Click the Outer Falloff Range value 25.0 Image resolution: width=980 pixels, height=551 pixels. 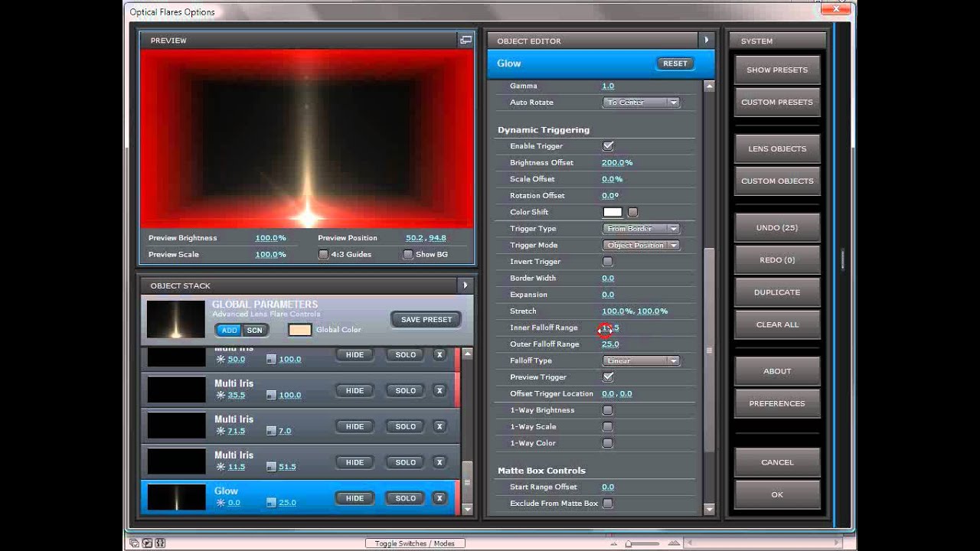pos(610,344)
